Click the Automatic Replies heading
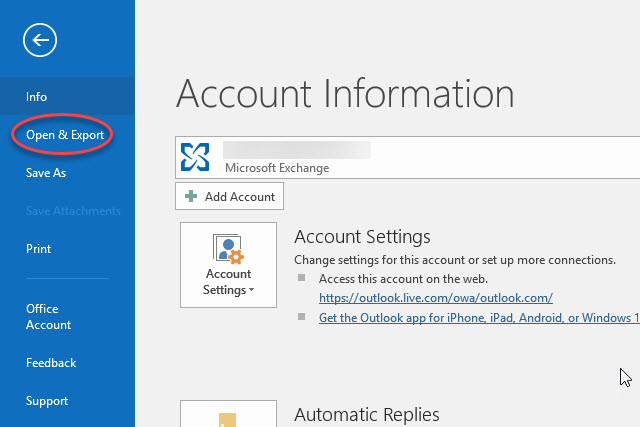Viewport: 640px width, 427px height. tap(367, 415)
